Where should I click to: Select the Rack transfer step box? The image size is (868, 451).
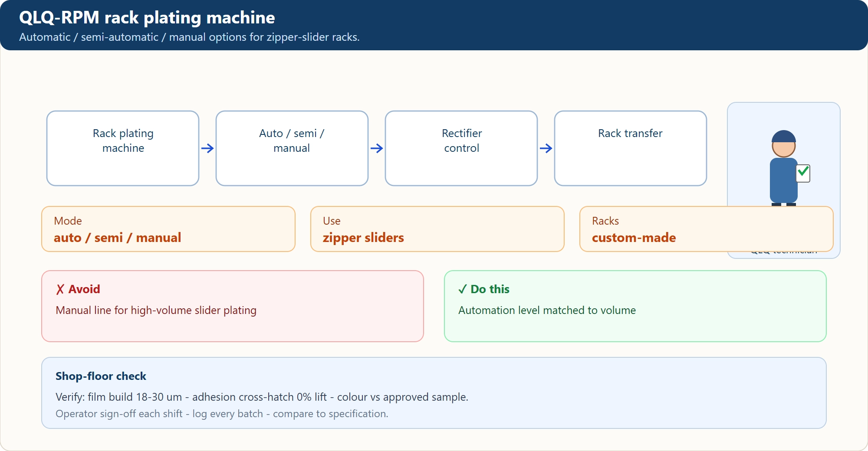[x=631, y=148]
